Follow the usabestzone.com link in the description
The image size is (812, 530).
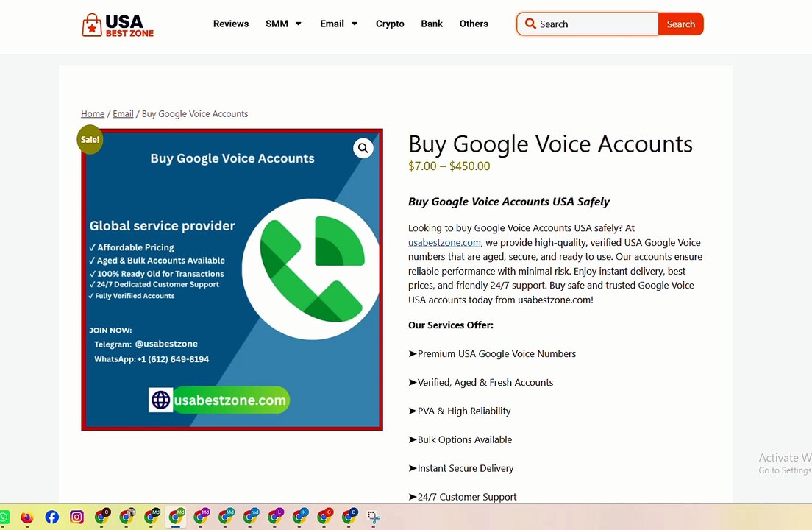(x=444, y=242)
